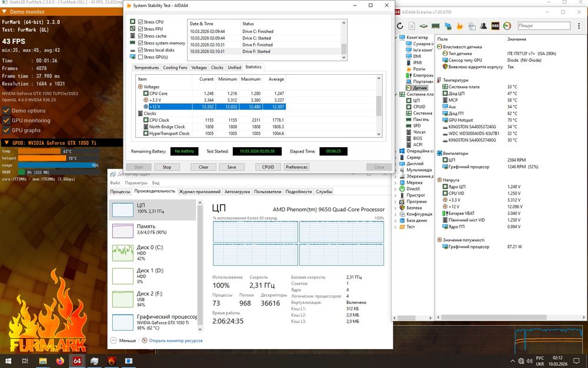
Task: Open the Автозагрузка tab in Task Manager
Action: coord(237,191)
